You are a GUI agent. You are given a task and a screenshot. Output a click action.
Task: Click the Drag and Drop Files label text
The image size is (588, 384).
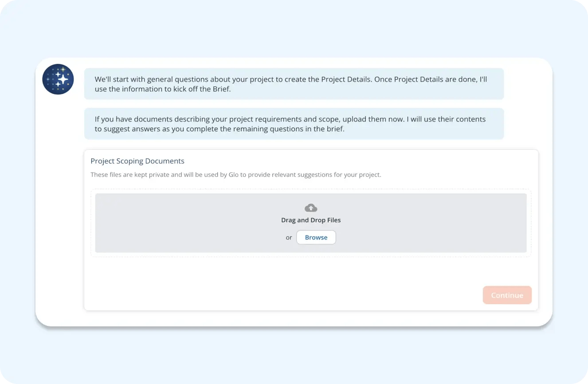(x=310, y=220)
